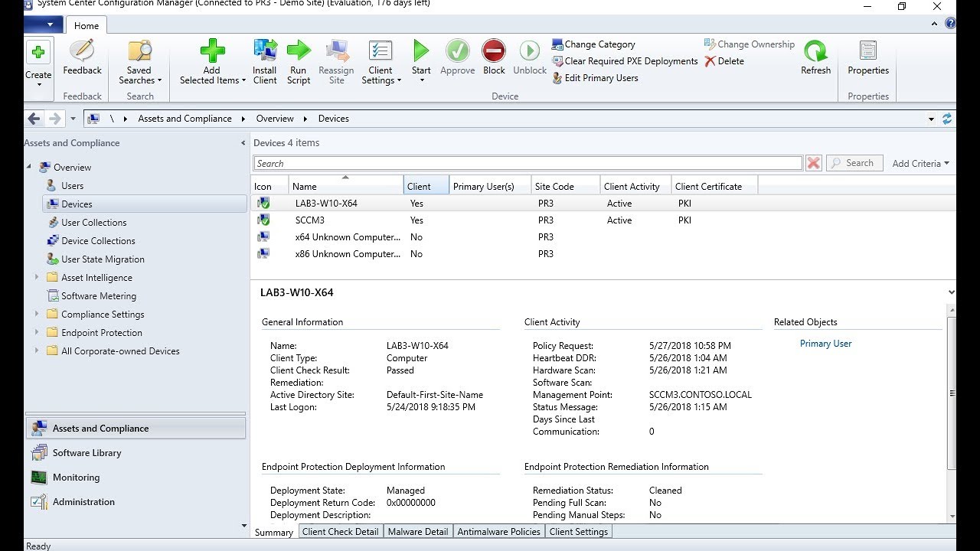
Task: Expand the Endpoint Protection node
Action: point(36,332)
